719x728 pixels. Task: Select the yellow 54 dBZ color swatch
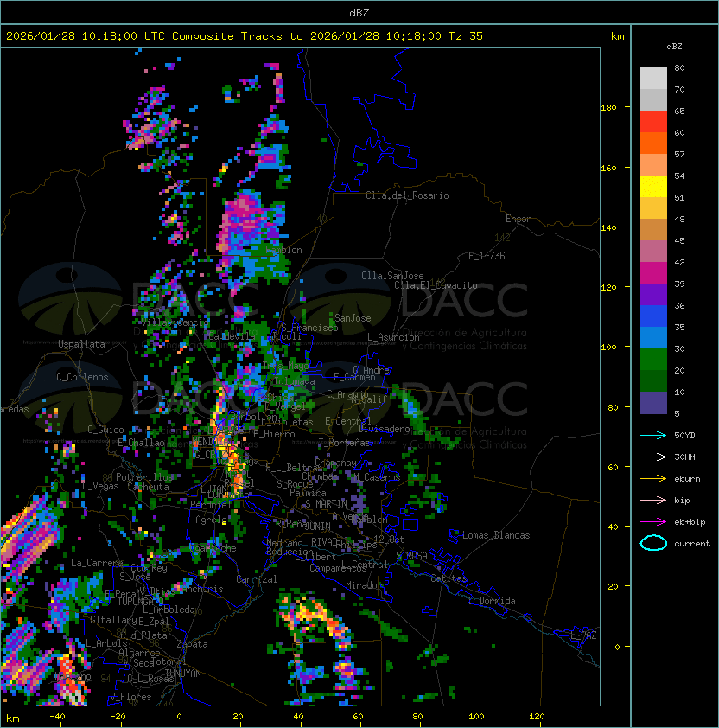tap(653, 186)
